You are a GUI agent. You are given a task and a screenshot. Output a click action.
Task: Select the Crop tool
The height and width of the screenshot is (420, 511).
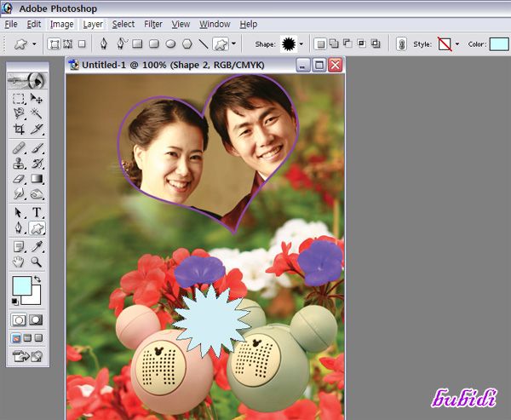tap(19, 129)
